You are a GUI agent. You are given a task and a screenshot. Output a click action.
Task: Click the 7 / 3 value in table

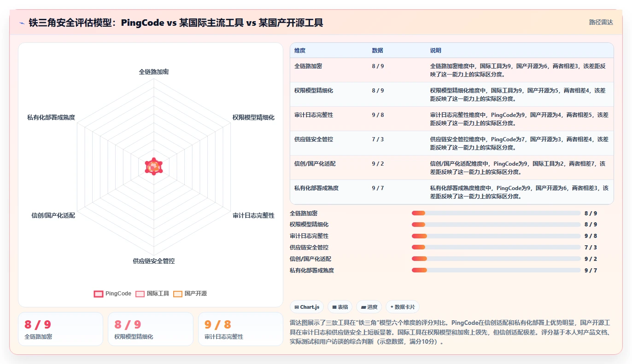pos(378,139)
